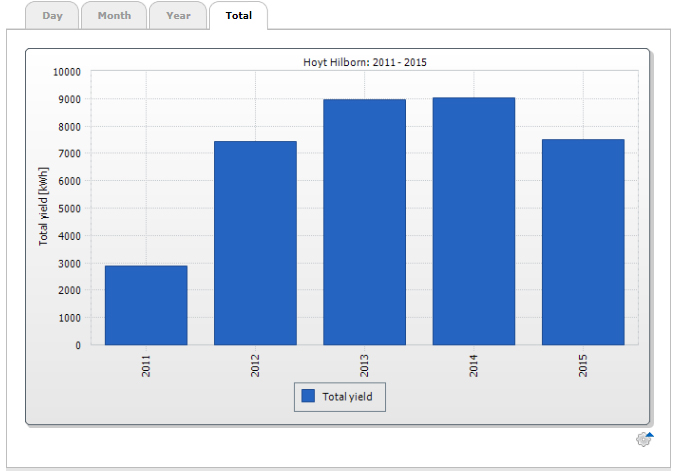Click the chart title 'Hoyt Hilborn: 2011 - 2015'
This screenshot has width=681, height=476.
[x=365, y=62]
